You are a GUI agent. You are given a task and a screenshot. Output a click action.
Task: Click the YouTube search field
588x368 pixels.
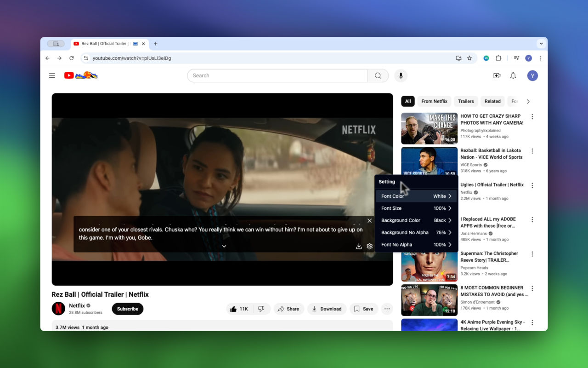pyautogui.click(x=277, y=76)
